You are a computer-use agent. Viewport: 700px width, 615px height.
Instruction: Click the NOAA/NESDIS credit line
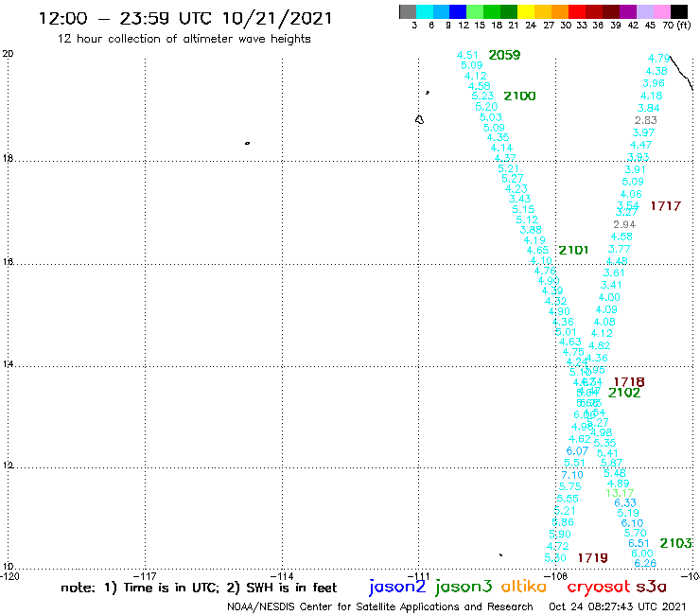(x=380, y=606)
